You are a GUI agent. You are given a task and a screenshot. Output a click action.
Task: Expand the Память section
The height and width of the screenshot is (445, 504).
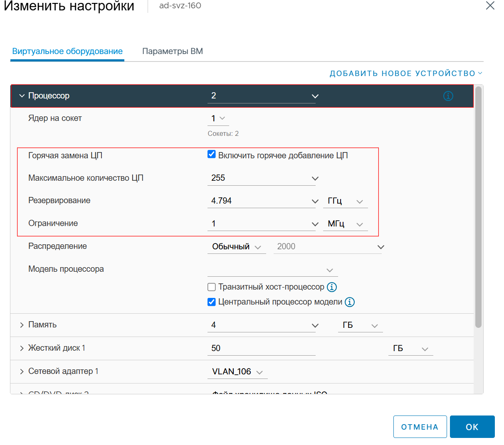coord(22,325)
